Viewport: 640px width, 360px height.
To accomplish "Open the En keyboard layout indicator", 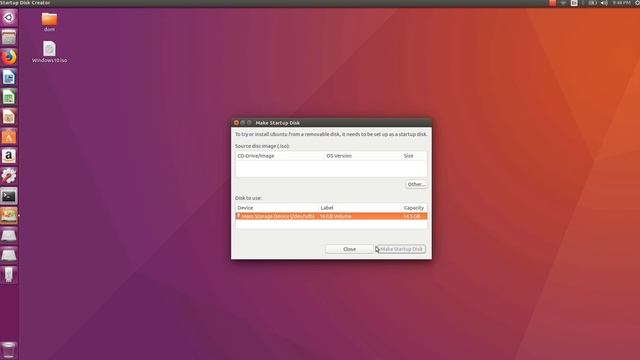I will pos(574,3).
